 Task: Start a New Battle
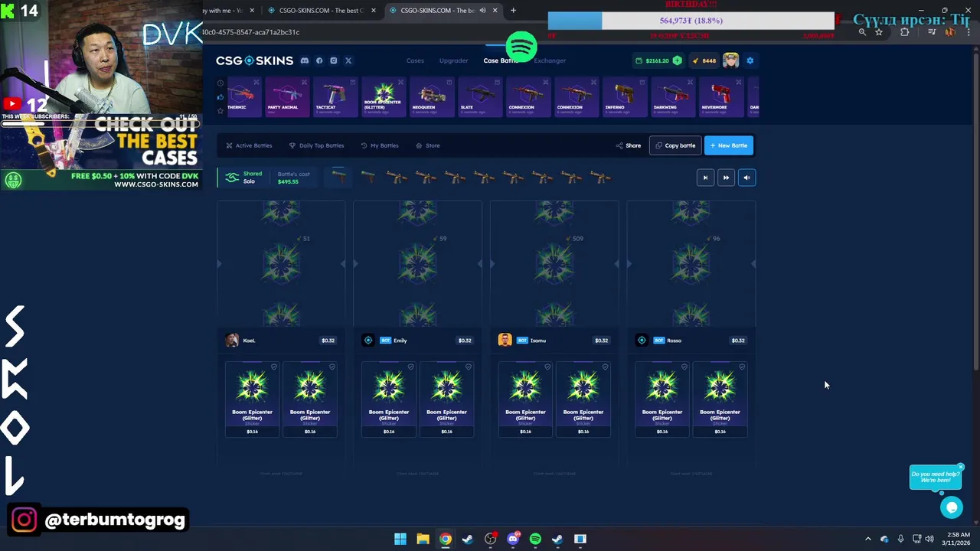coord(729,145)
